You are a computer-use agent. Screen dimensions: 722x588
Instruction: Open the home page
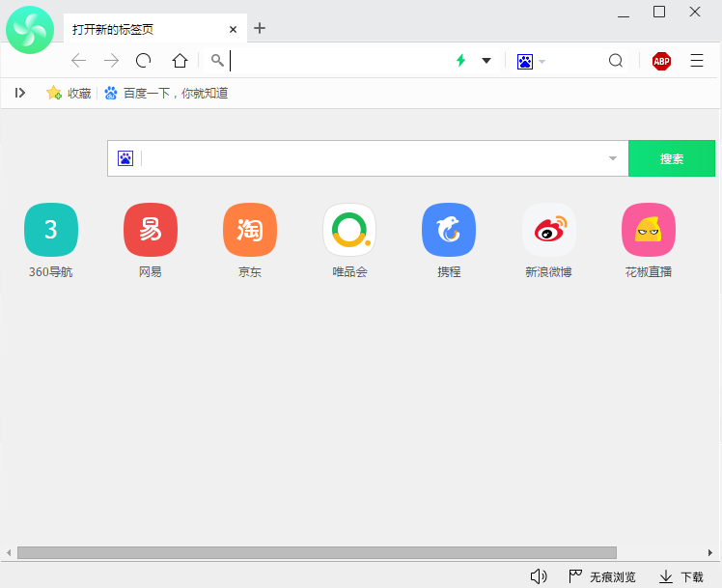point(180,60)
